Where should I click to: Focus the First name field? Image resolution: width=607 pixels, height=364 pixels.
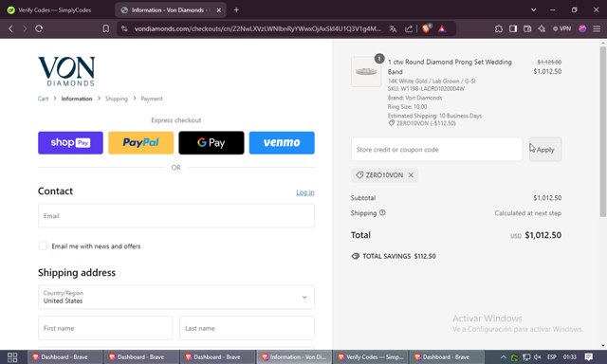[x=105, y=328]
